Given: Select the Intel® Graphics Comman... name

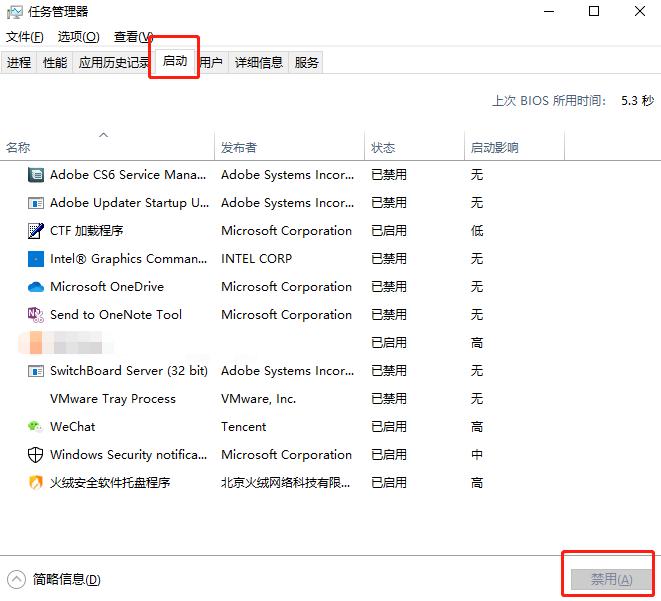Looking at the screenshot, I should click(x=129, y=259).
